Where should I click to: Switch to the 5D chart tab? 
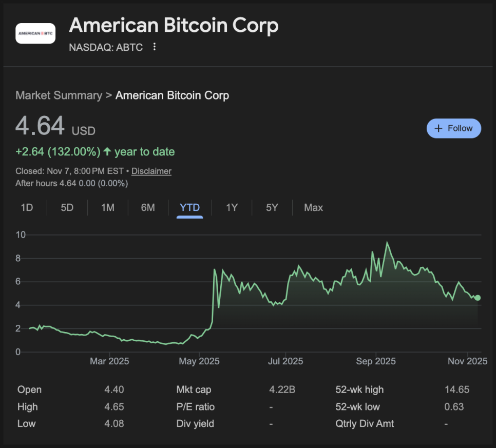67,208
